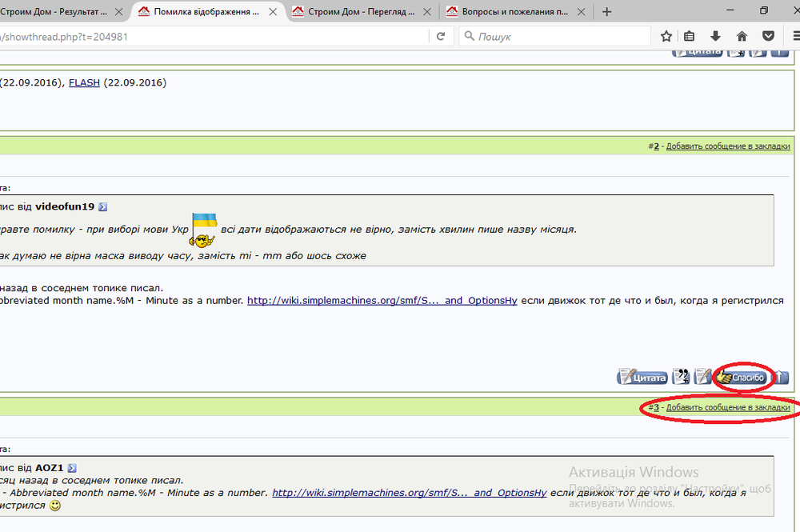Switch to 'Вопросы и пожелания п...' tab
Screen dimensions: 800x532
515,12
